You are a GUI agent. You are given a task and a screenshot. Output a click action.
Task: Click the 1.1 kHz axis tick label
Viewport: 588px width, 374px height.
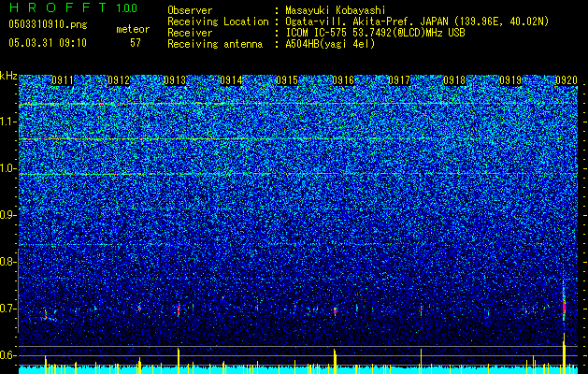pyautogui.click(x=7, y=122)
